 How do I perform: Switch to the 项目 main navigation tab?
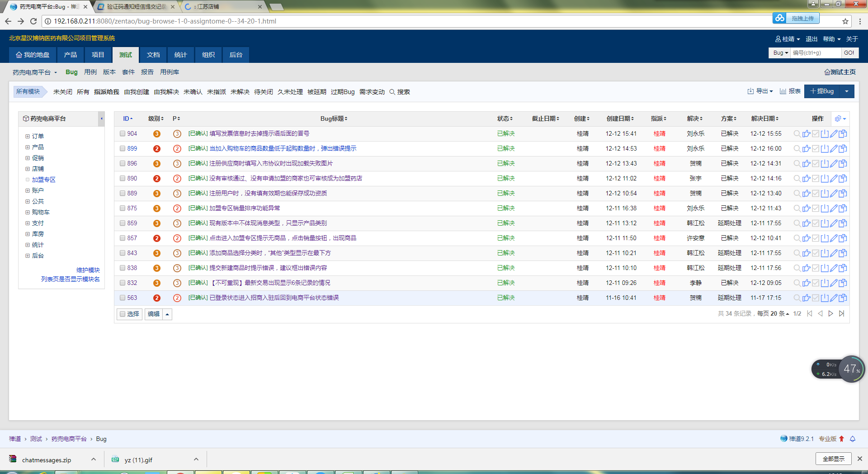coord(98,55)
